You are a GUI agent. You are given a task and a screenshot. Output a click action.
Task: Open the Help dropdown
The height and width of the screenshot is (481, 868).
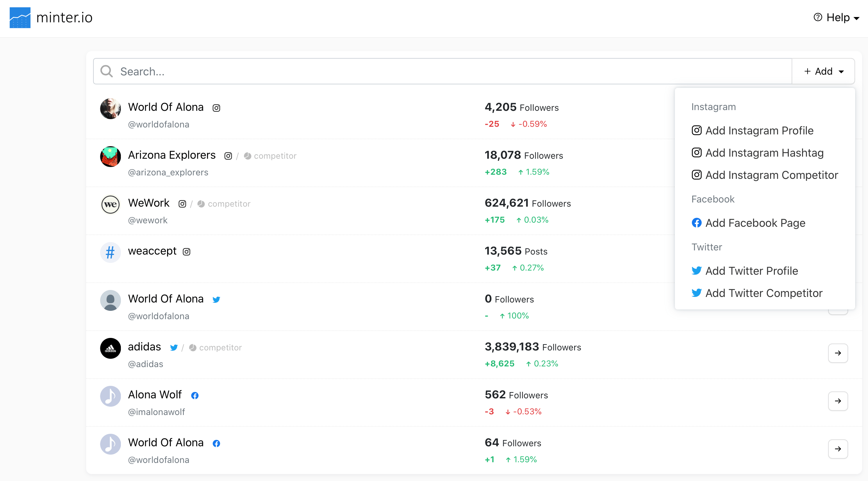(837, 17)
